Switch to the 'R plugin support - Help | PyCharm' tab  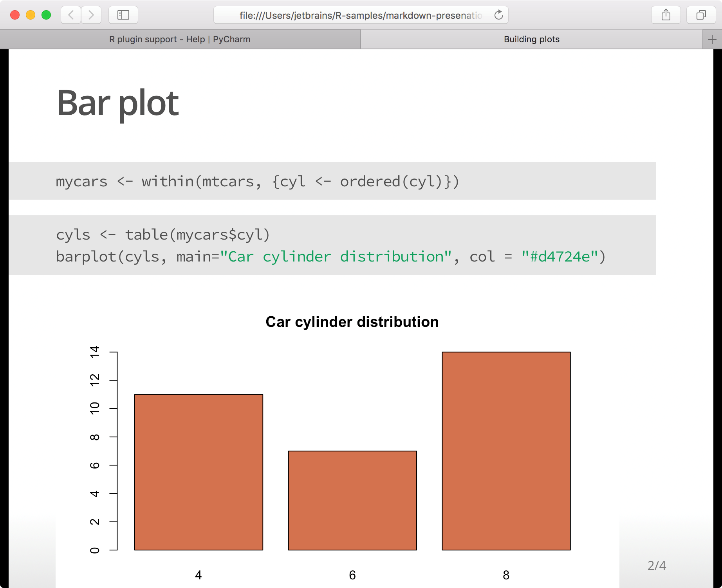(x=179, y=39)
